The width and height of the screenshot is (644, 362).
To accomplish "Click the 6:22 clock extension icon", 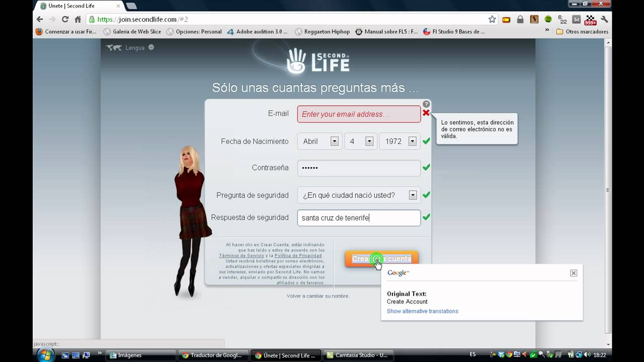I will pyautogui.click(x=562, y=20).
